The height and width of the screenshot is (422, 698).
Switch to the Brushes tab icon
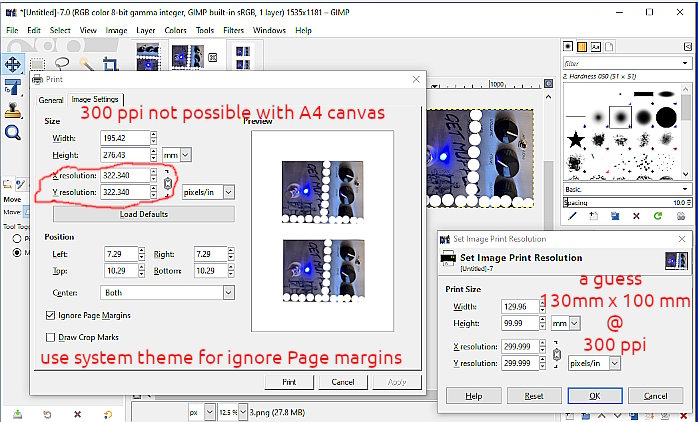click(x=568, y=46)
